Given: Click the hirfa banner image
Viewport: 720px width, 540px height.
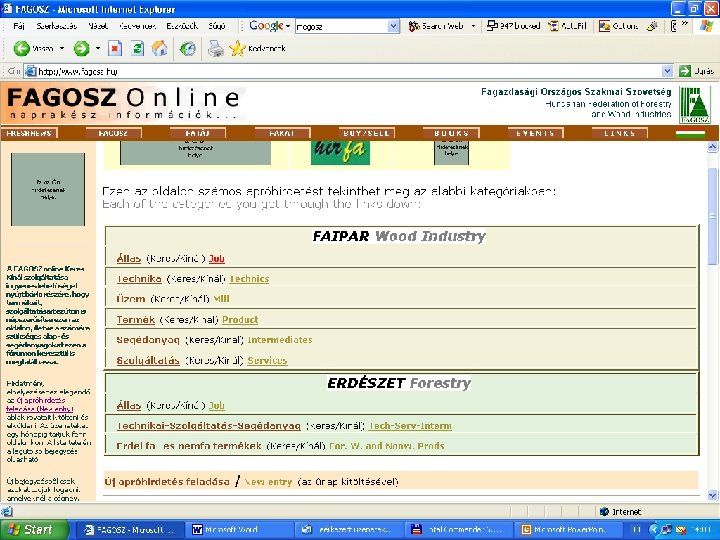Looking at the screenshot, I should pyautogui.click(x=340, y=152).
